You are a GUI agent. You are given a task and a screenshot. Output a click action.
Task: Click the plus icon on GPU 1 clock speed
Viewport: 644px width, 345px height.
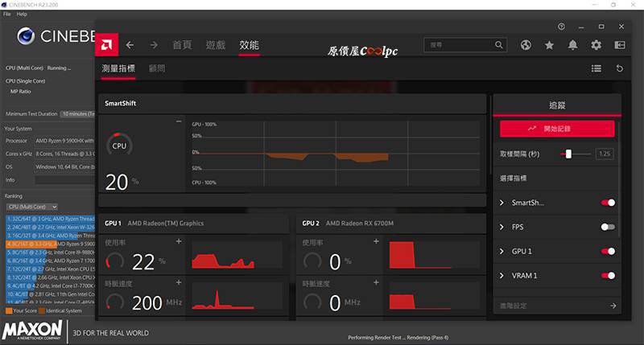coord(179,282)
